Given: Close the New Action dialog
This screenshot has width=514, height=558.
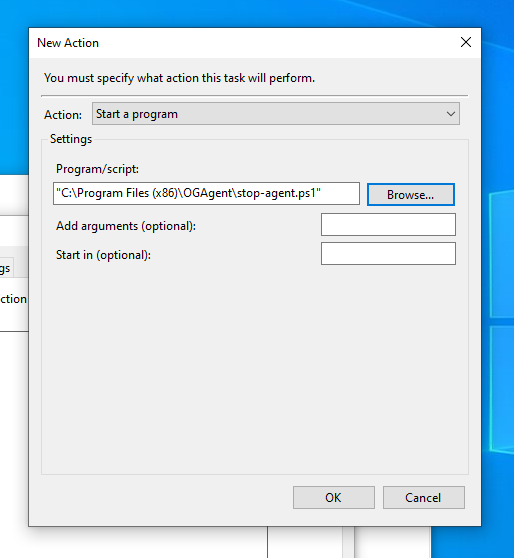Looking at the screenshot, I should coord(466,42).
